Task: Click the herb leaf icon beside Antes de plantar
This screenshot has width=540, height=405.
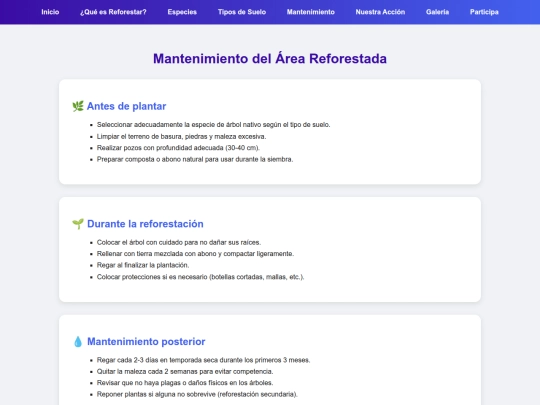Action: coord(78,106)
